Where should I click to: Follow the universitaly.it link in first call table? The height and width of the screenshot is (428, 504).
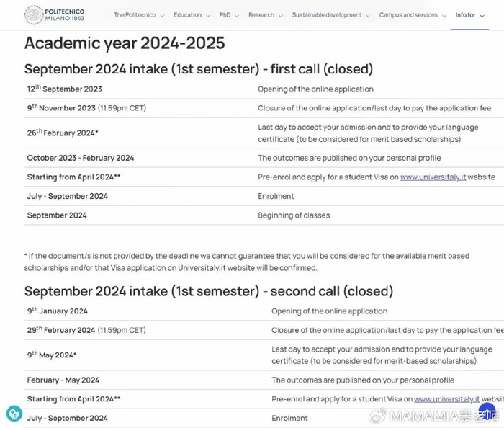[433, 177]
